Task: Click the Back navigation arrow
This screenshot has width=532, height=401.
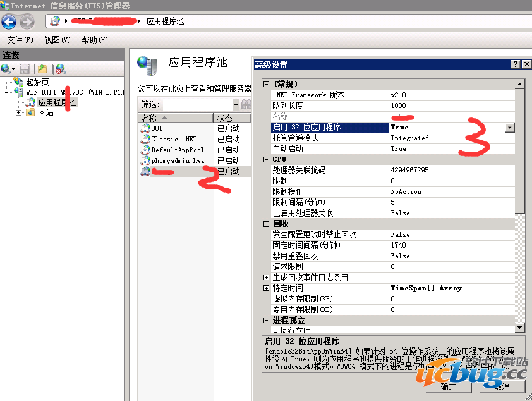Action: click(9, 22)
